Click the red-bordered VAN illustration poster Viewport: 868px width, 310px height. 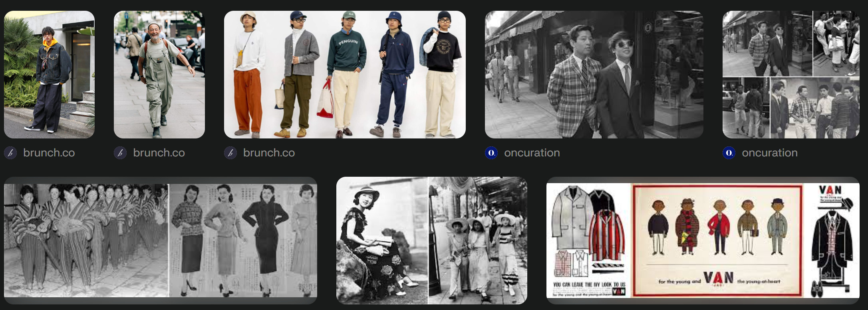pos(718,240)
